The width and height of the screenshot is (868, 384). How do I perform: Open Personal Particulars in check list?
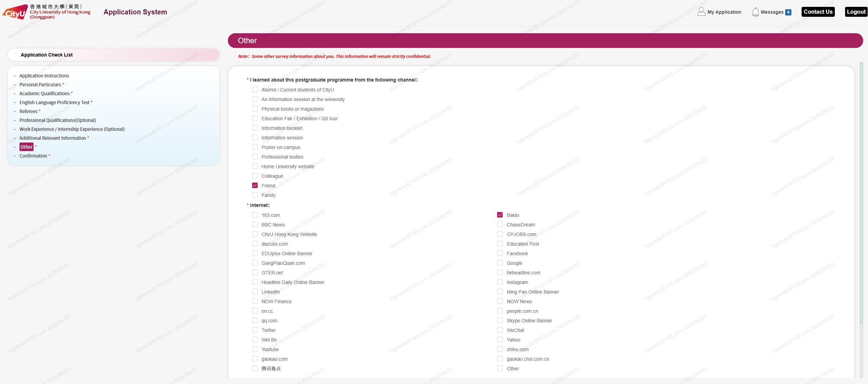point(40,85)
